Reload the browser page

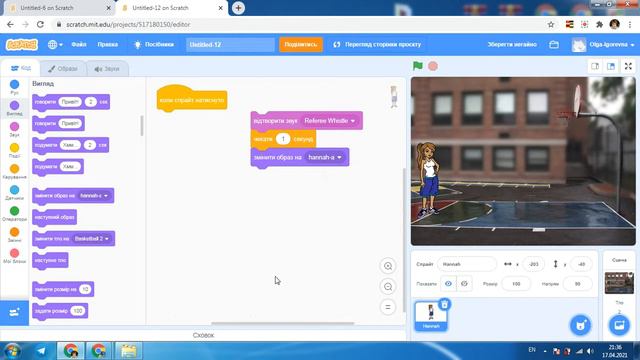click(x=40, y=24)
